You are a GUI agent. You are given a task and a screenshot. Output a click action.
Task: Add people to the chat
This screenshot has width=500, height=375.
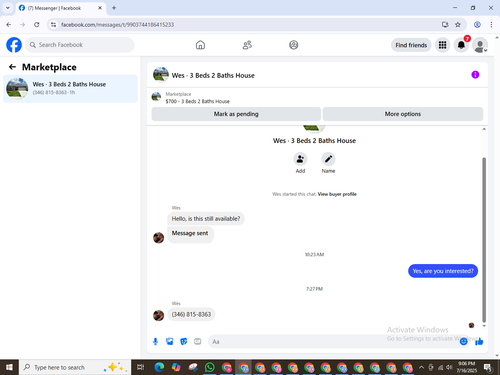click(x=300, y=159)
